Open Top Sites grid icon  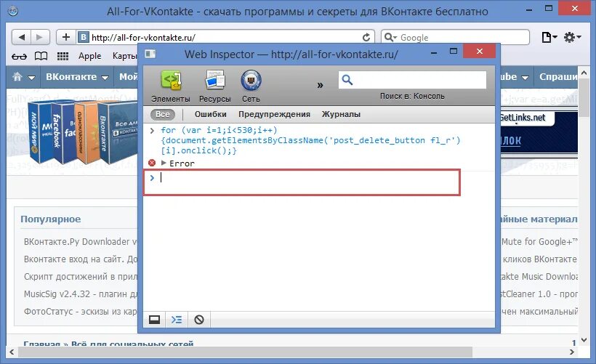(63, 56)
